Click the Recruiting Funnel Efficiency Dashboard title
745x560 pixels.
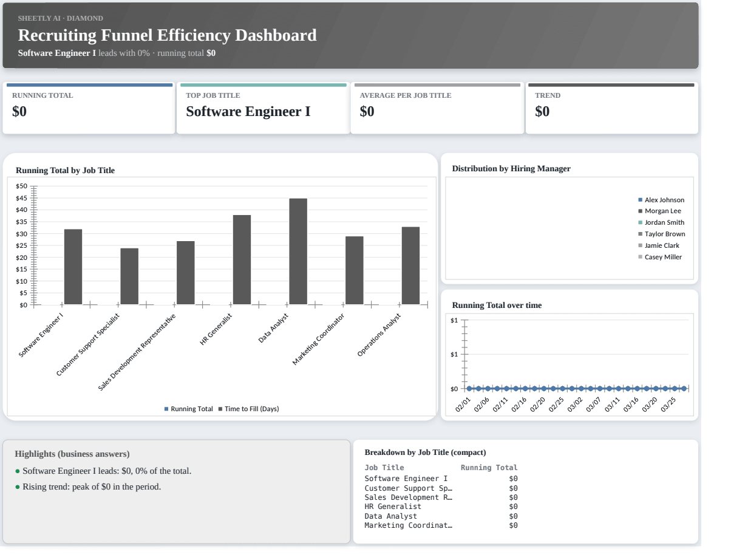168,35
